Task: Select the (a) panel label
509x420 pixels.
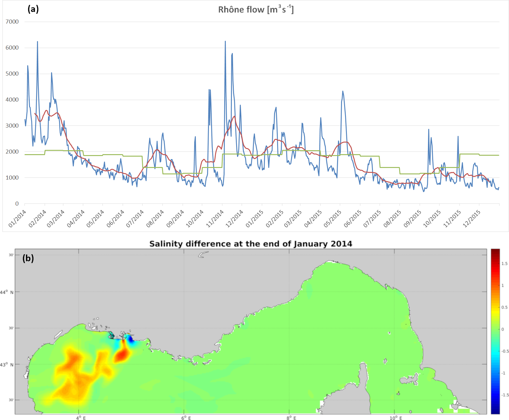Action: click(33, 9)
